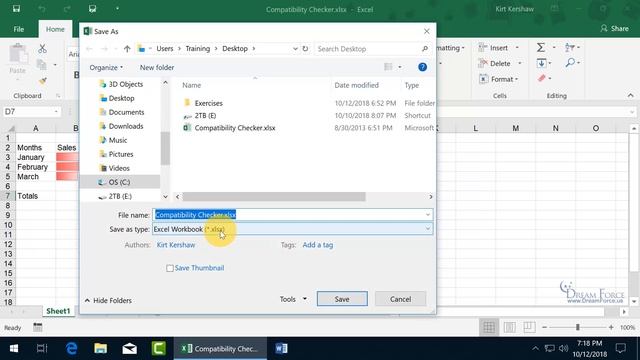This screenshot has width=640, height=360.
Task: Select Desktop in the navigation pane
Action: [x=121, y=98]
